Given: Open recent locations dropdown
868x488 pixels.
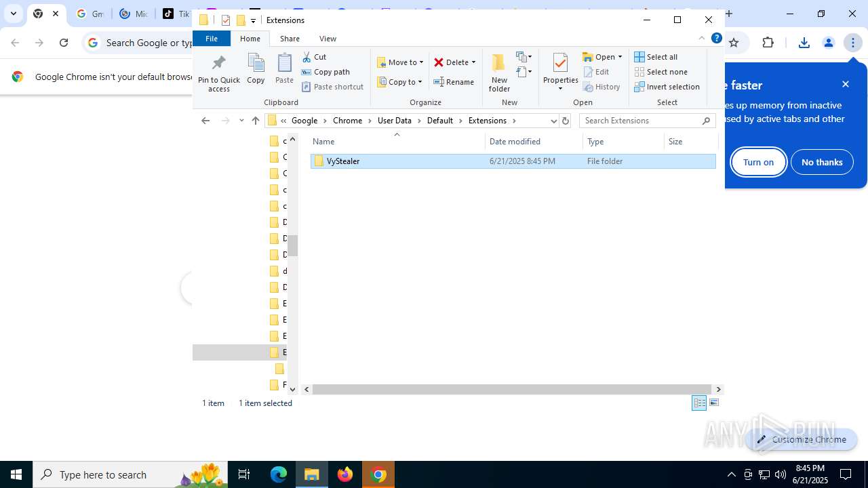Looking at the screenshot, I should click(241, 121).
